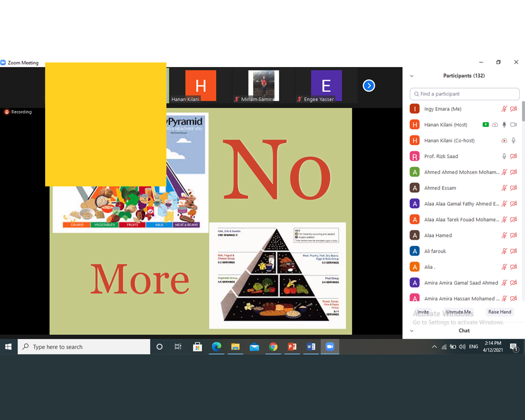Click Prof. Rizk Saad's microphone icon
Screen dimensions: 525x420
tap(504, 156)
